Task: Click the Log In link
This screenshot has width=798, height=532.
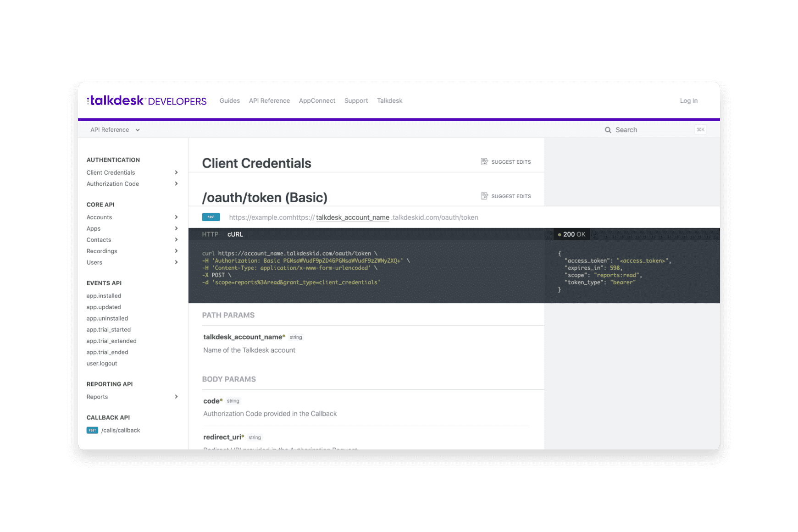Action: pos(689,100)
